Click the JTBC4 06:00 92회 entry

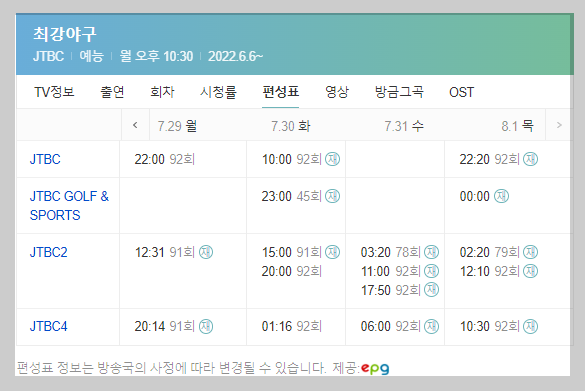tap(391, 326)
